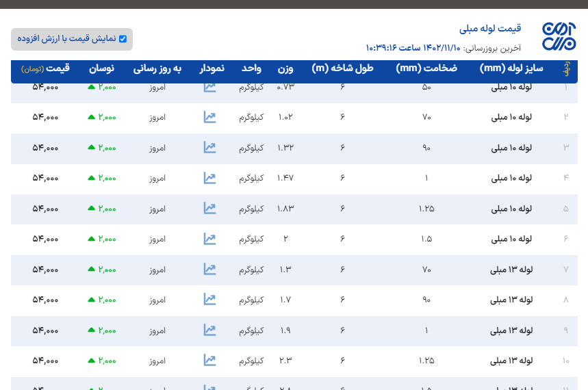Image resolution: width=588 pixels, height=390 pixels.
Task: Toggle the نمایش قیمت با ارزش افزوده checkbox
Action: 123,39
